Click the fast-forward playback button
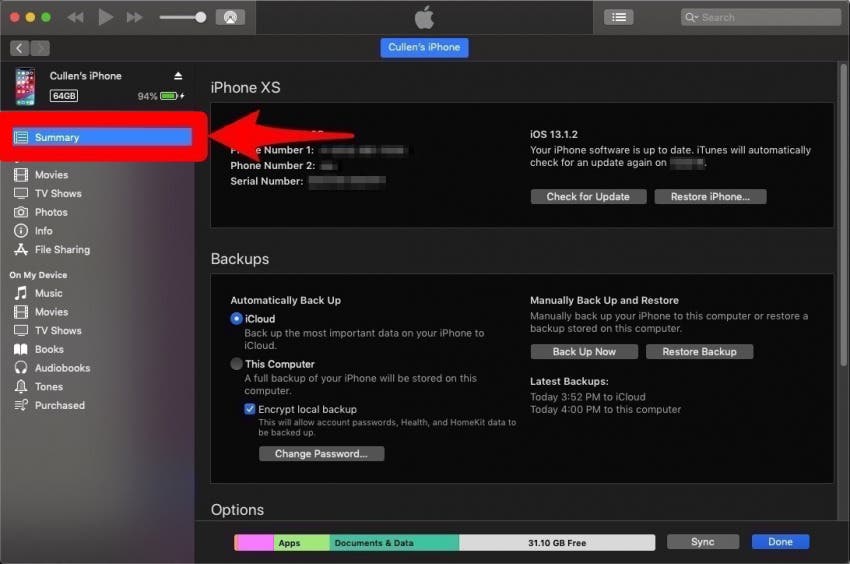This screenshot has width=850, height=564. pyautogui.click(x=134, y=17)
